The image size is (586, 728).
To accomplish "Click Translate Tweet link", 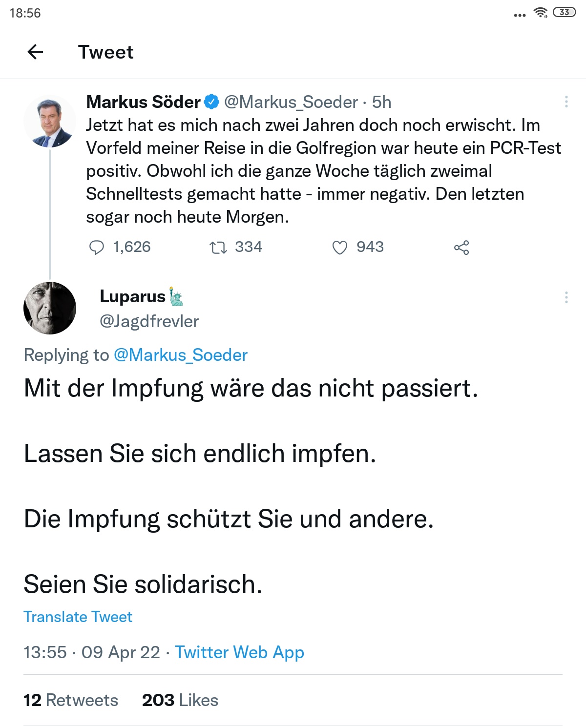I will [x=78, y=617].
